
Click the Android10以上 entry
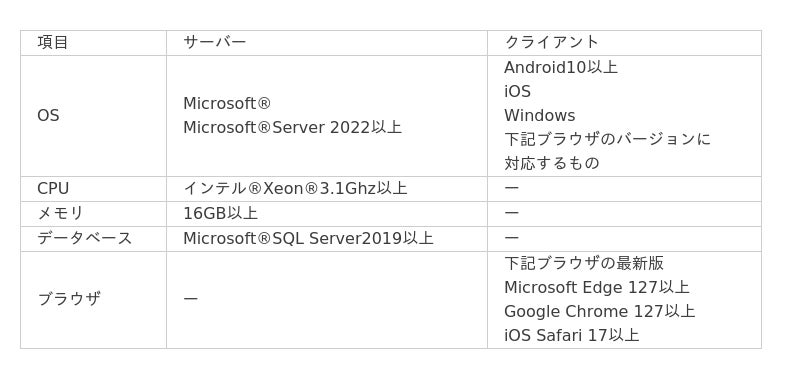561,67
